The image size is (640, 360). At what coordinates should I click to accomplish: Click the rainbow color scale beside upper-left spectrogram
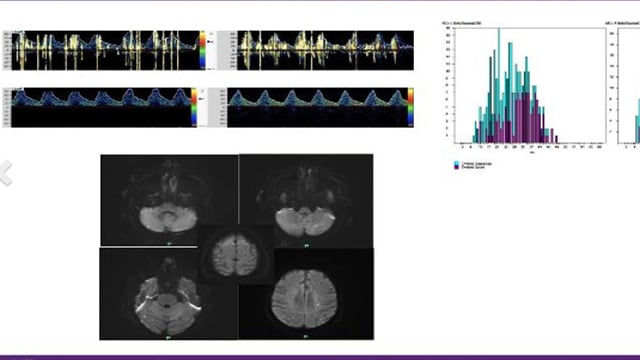(202, 50)
